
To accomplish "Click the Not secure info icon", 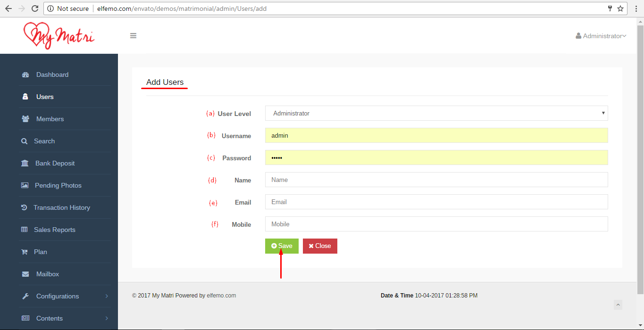I will click(50, 8).
